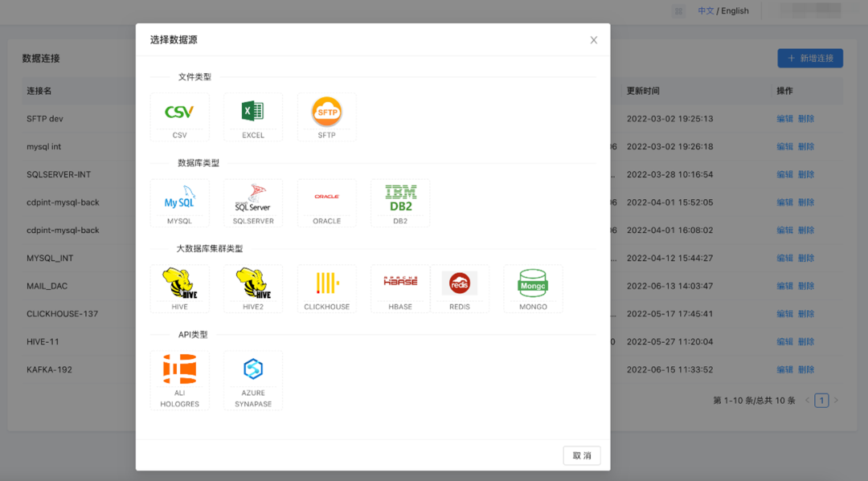Pick the SFTP data source
The image size is (868, 481).
click(326, 116)
